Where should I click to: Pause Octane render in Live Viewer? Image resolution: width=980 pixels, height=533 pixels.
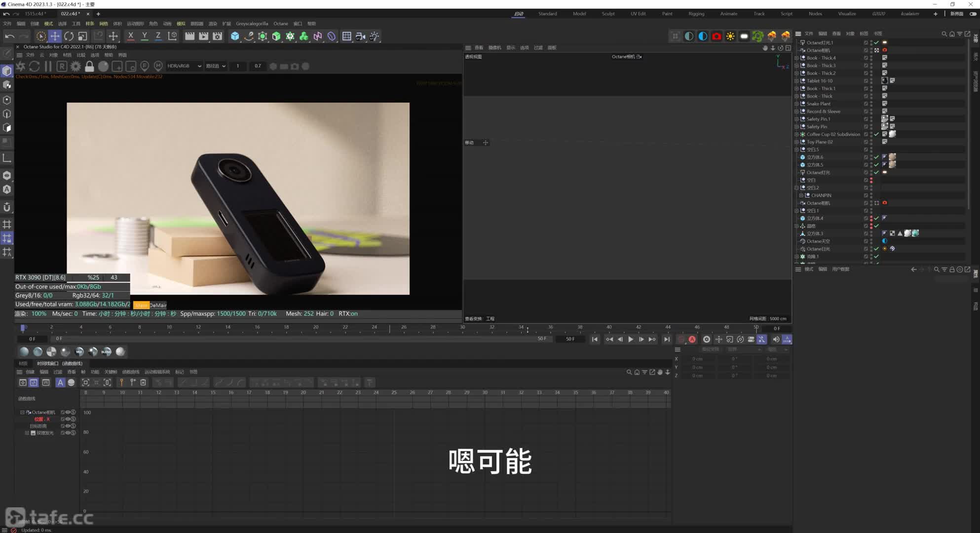[48, 66]
